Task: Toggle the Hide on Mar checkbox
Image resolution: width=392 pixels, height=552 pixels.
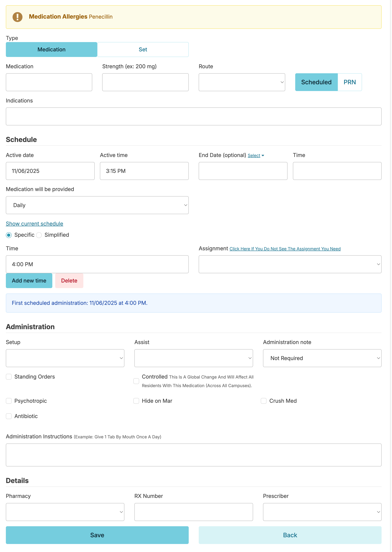Action: 136,401
